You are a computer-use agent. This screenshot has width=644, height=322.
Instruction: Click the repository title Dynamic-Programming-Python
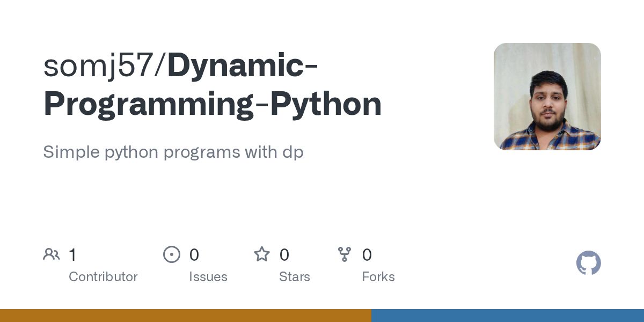213,85
